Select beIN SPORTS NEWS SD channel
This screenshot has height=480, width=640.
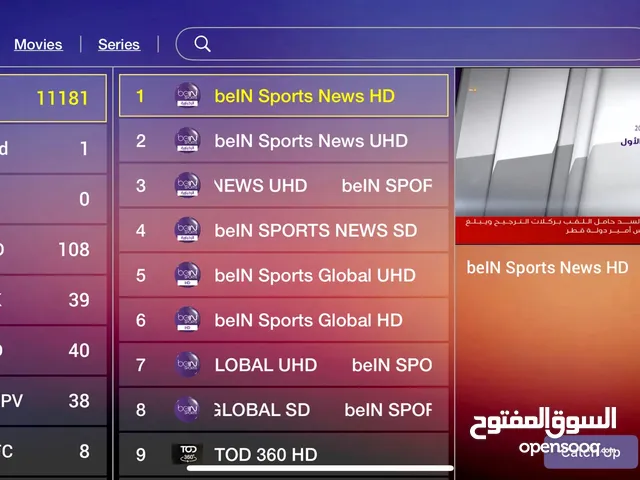tap(284, 231)
